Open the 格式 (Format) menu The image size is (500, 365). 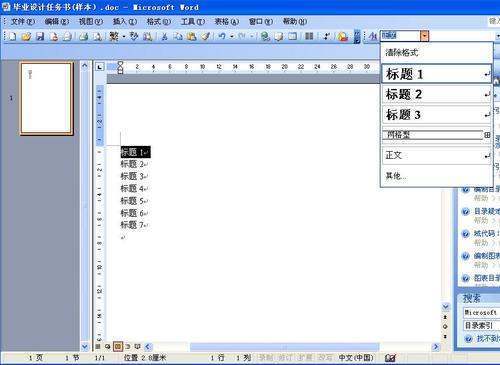point(159,22)
